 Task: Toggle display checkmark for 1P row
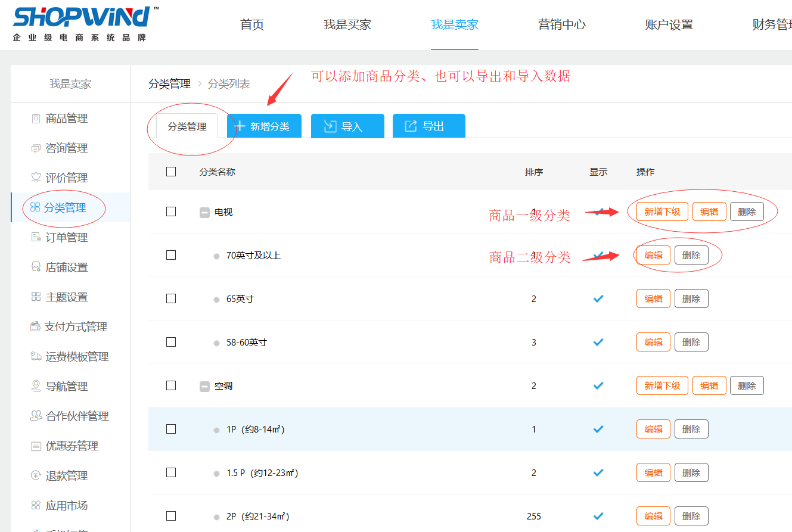598,429
